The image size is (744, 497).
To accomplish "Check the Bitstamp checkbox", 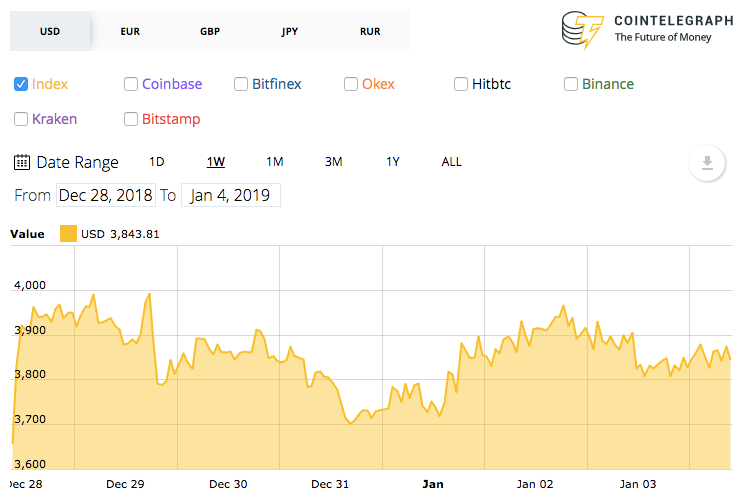I will pyautogui.click(x=131, y=119).
